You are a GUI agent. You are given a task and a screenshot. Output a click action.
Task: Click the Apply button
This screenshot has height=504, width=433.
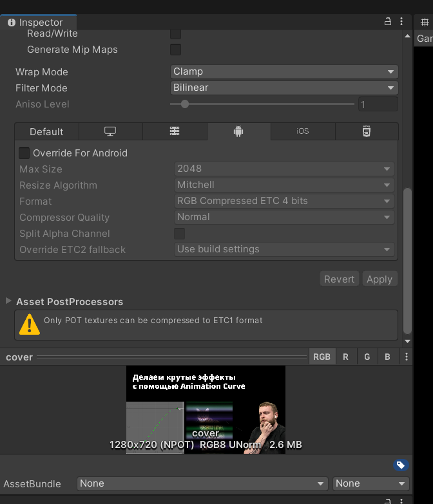(x=379, y=279)
